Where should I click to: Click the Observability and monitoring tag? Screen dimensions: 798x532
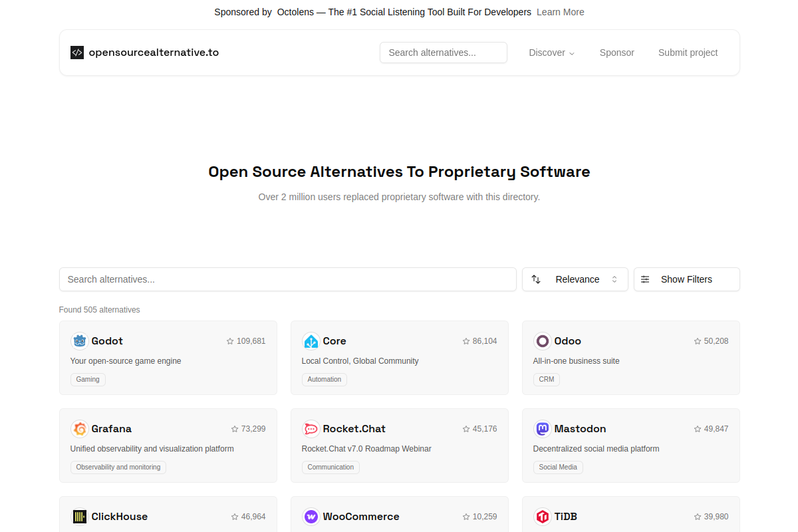(x=118, y=467)
